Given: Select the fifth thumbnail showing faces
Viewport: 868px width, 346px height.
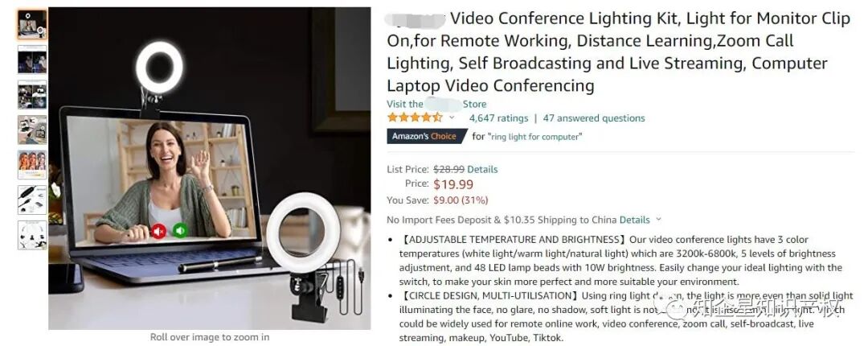Looking at the screenshot, I should click(32, 165).
